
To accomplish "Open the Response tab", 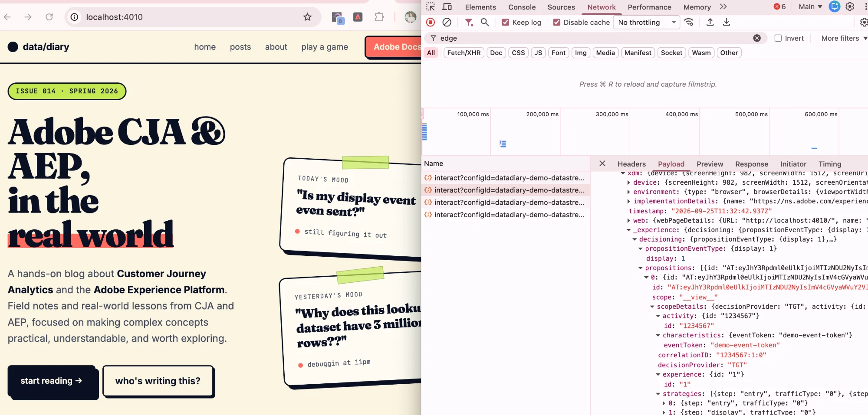I will [x=752, y=164].
